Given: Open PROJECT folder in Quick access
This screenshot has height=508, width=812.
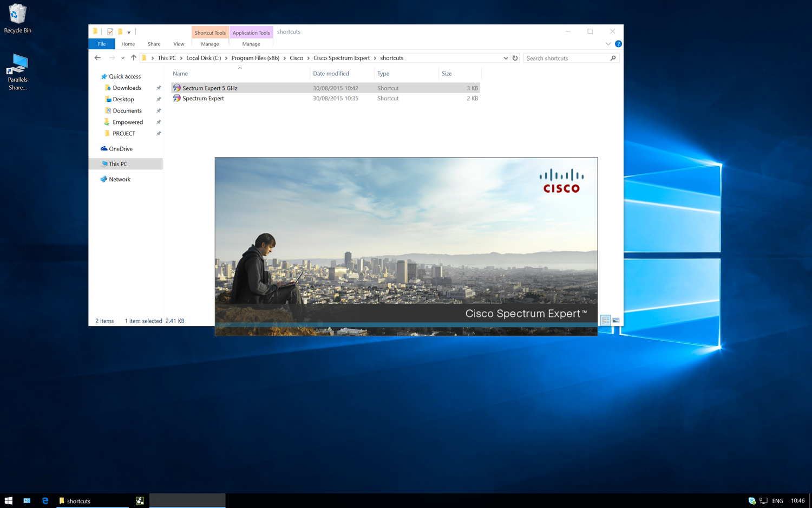Looking at the screenshot, I should click(x=124, y=133).
